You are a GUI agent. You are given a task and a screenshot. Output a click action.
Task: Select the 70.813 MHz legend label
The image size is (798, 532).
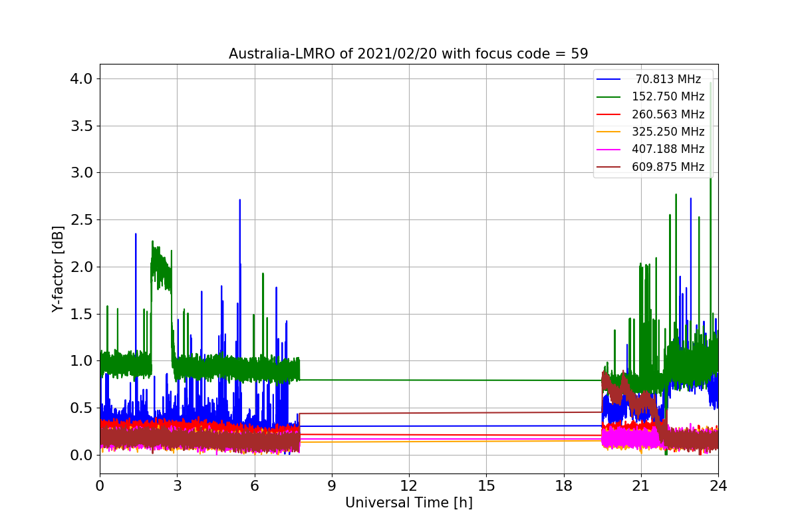(668, 79)
